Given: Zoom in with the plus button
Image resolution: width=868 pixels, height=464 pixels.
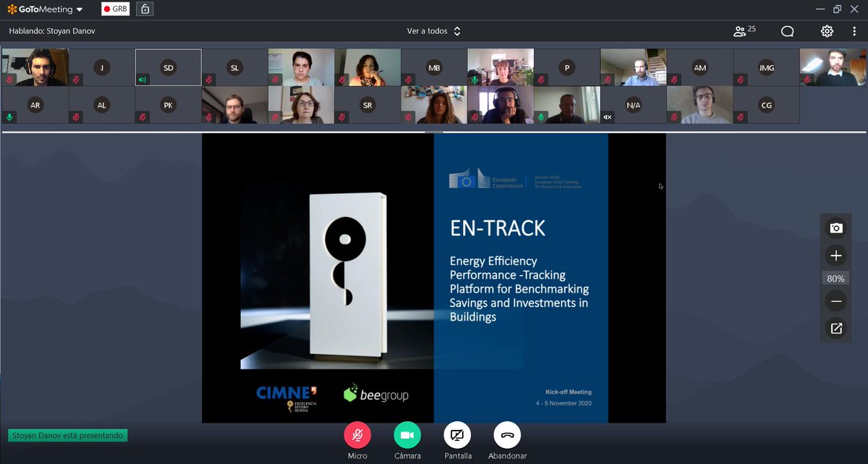Looking at the screenshot, I should pyautogui.click(x=836, y=256).
